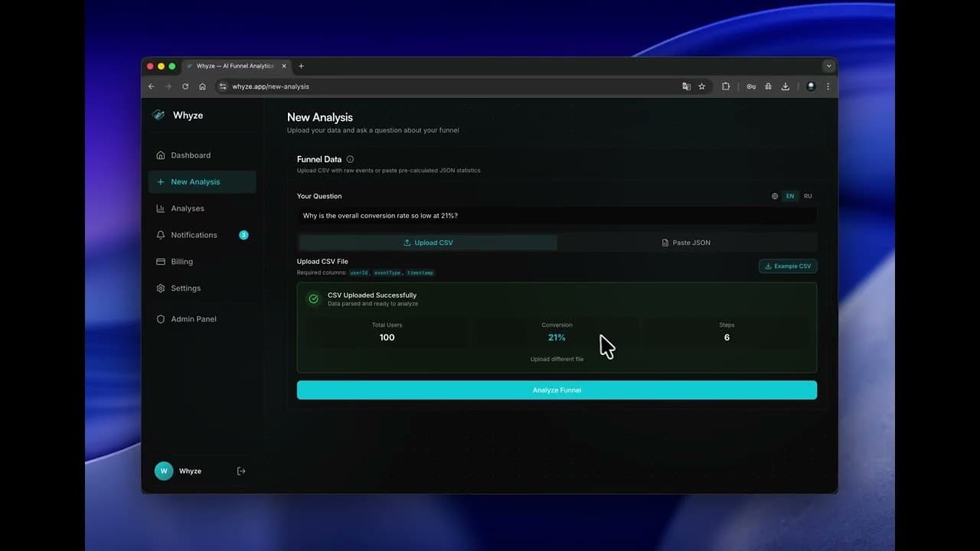Click the info icon next to Funnel Data
The image size is (980, 551).
pos(350,158)
